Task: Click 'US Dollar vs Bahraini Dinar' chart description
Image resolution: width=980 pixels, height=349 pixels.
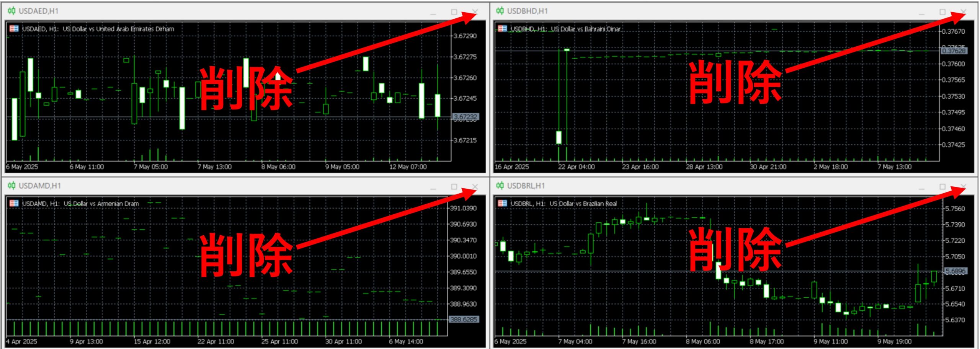Action: (x=585, y=29)
